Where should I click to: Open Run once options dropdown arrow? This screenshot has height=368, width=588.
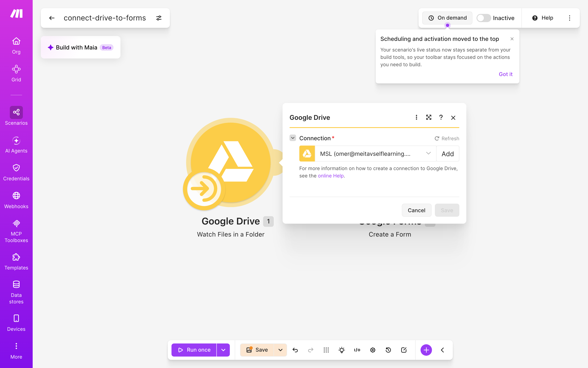[223, 350]
